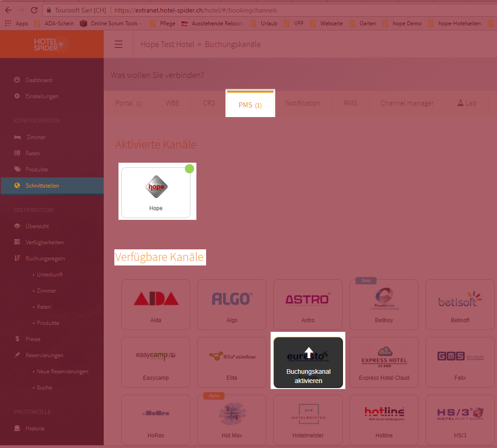Click the eye icon beside Übersicht

coord(17,226)
